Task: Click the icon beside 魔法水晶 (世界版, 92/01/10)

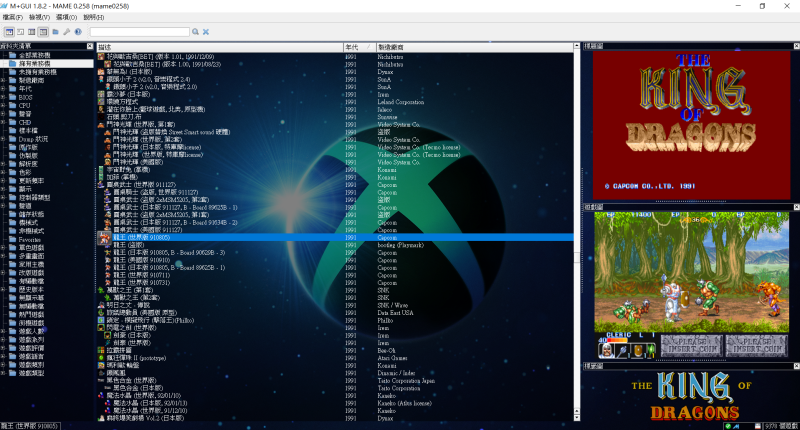Action: 101,395
